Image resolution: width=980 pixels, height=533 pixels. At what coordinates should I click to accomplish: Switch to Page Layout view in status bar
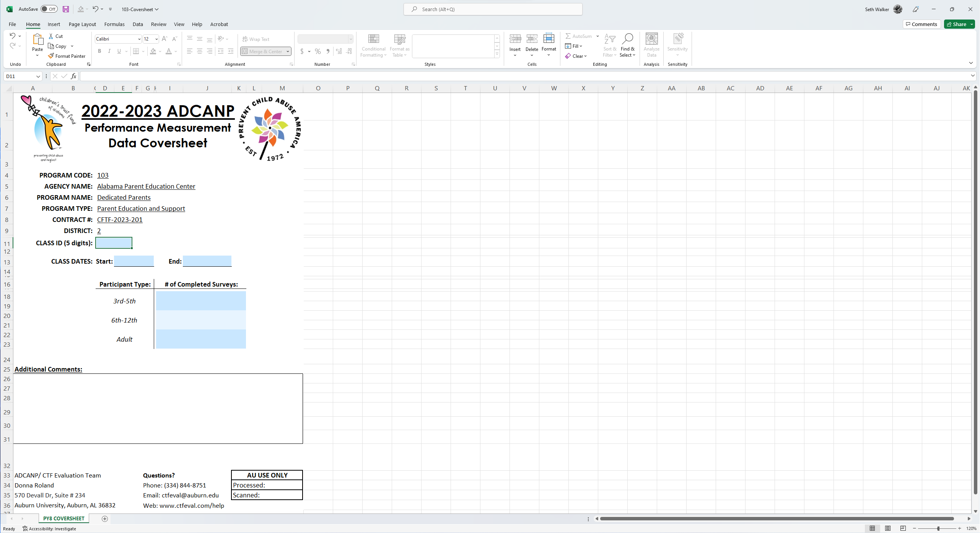pyautogui.click(x=888, y=528)
